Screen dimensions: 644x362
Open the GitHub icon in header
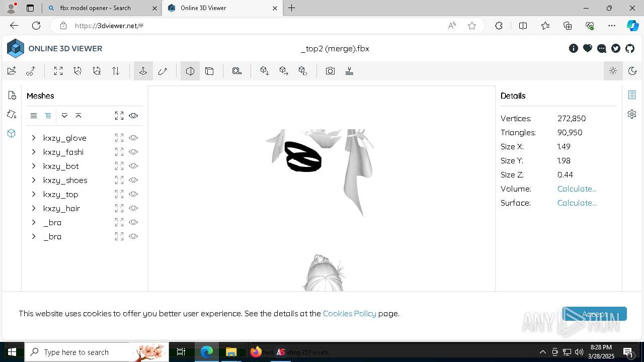pos(630,48)
